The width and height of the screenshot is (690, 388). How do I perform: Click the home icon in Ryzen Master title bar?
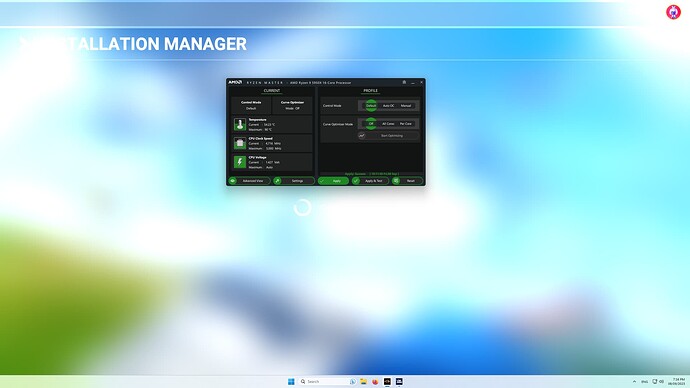click(x=404, y=82)
